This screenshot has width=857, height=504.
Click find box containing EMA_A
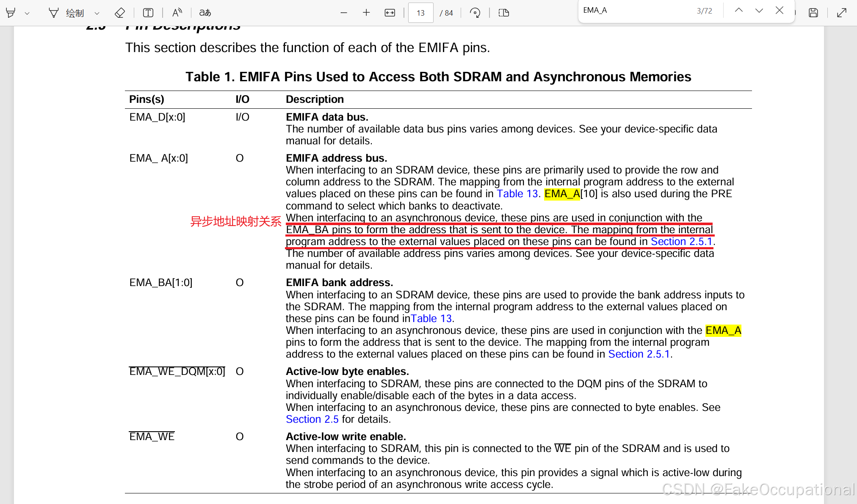click(x=635, y=10)
